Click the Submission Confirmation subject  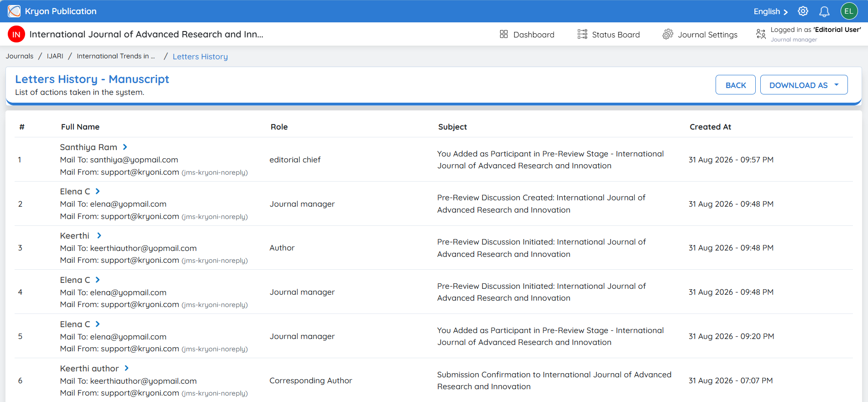[554, 381]
